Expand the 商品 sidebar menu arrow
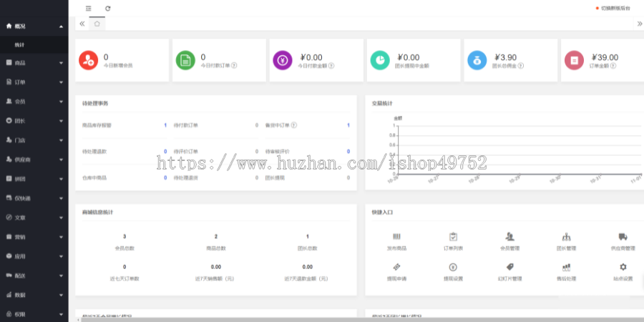The height and width of the screenshot is (322, 644). [x=62, y=63]
